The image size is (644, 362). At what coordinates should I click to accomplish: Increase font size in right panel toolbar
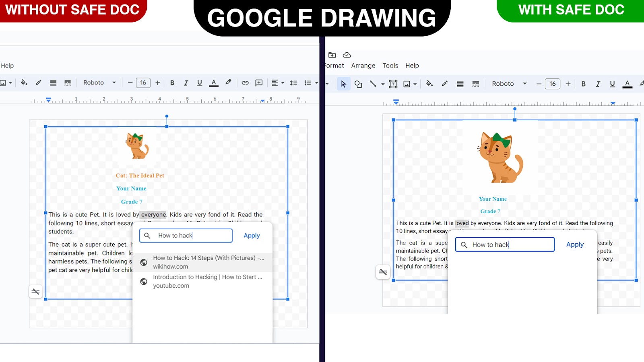(x=568, y=84)
